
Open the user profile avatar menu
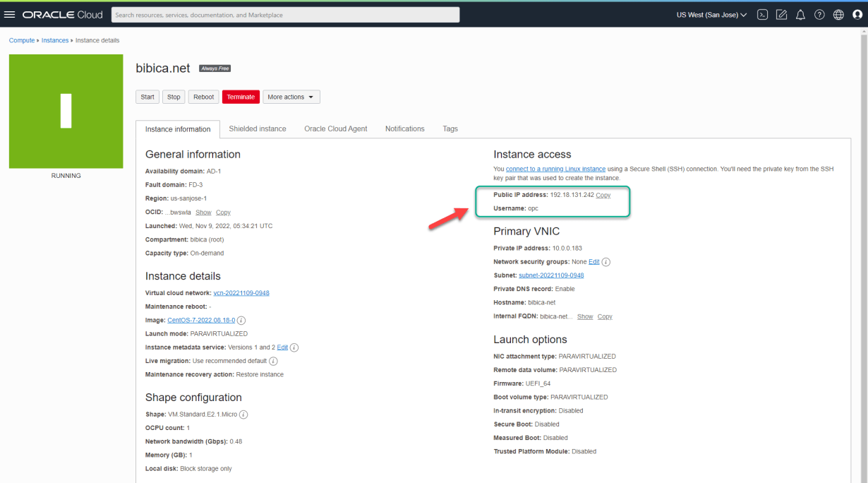coord(857,15)
